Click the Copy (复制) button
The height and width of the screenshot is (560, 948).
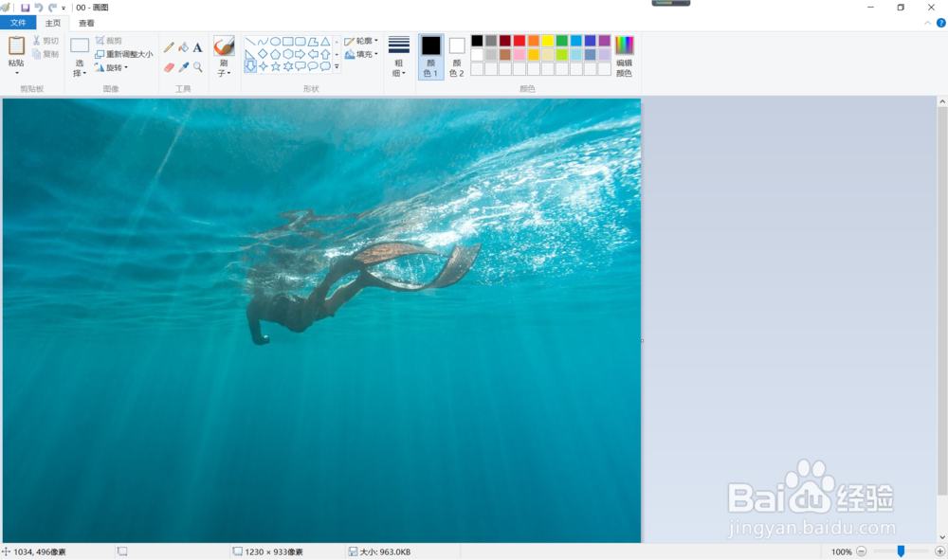click(46, 54)
